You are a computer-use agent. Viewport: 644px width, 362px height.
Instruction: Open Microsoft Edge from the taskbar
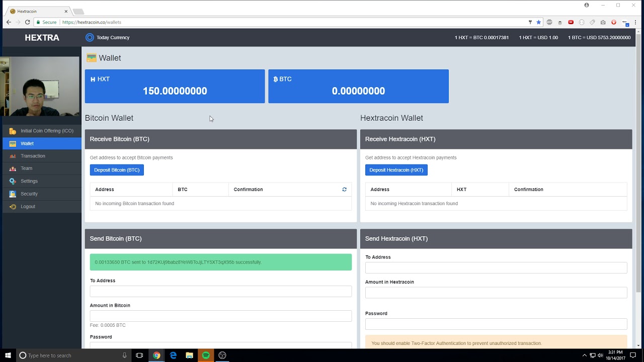point(173,355)
